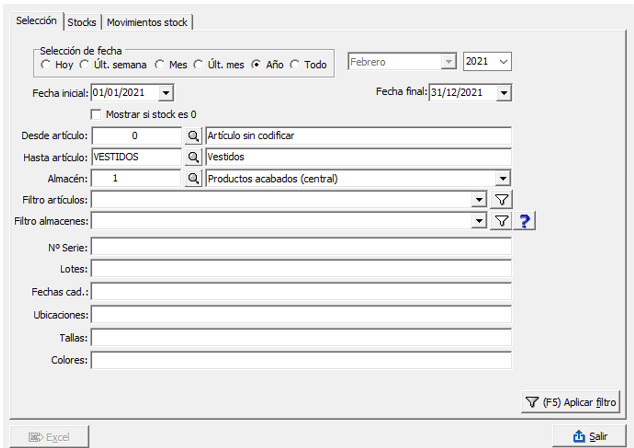Screen dimensions: 634x448
Task: Open the Movimientos stock tab
Action: click(147, 22)
